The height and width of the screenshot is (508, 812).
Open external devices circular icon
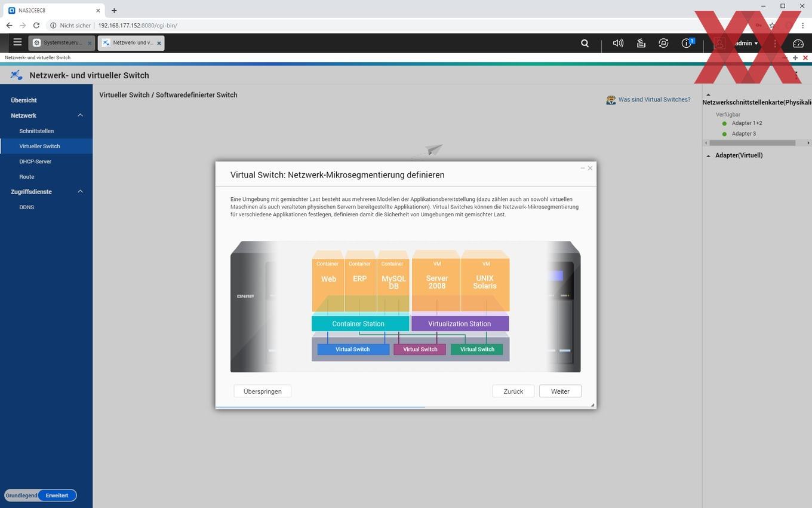pos(663,43)
